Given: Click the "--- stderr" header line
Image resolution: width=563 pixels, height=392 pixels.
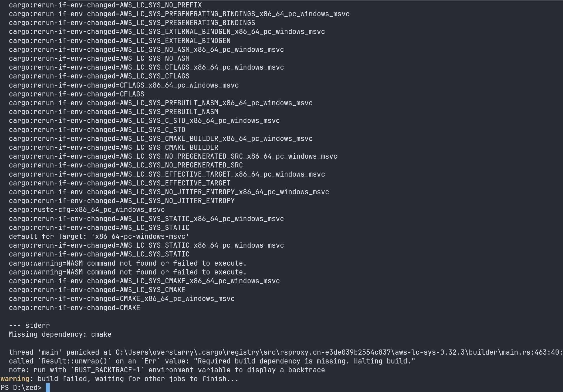Looking at the screenshot, I should pos(29,326).
